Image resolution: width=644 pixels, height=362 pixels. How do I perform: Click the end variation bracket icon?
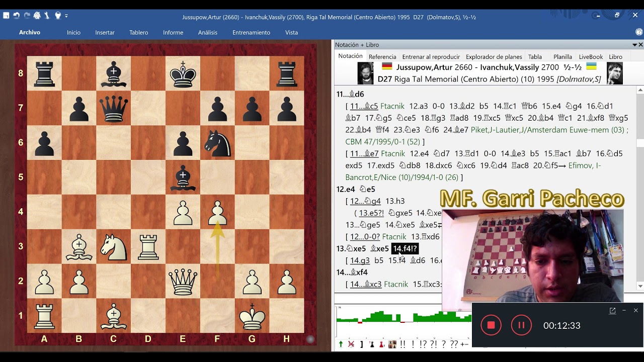pos(361,344)
